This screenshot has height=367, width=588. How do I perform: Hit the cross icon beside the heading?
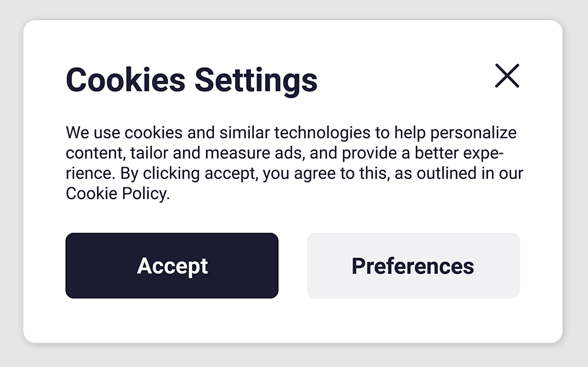pos(507,76)
